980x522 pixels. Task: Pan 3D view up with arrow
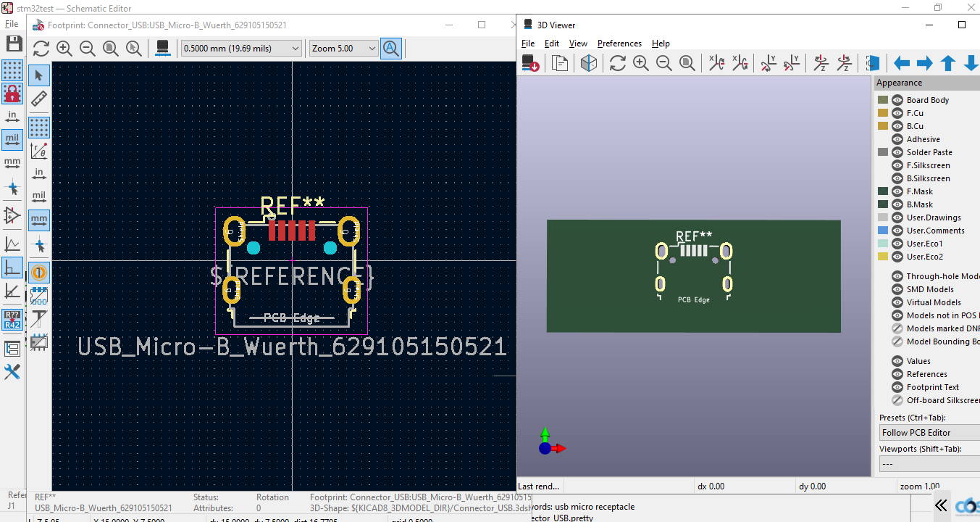948,63
